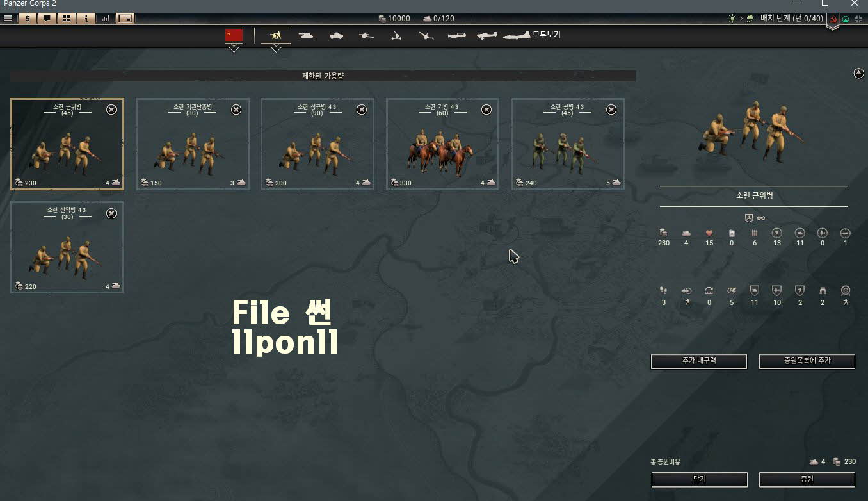Remove the 소련 근위병 card with X
Screen dimensions: 868x501
point(111,110)
